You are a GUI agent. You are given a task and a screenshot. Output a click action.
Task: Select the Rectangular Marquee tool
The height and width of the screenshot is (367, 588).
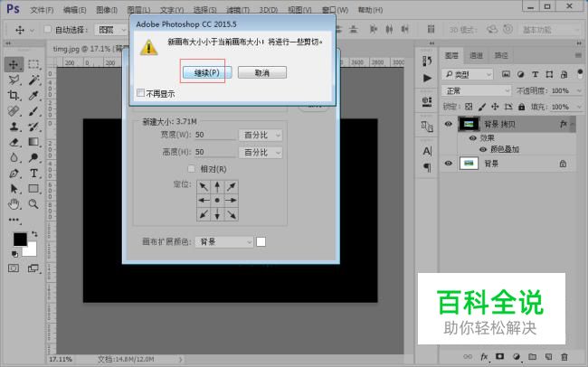tap(33, 64)
